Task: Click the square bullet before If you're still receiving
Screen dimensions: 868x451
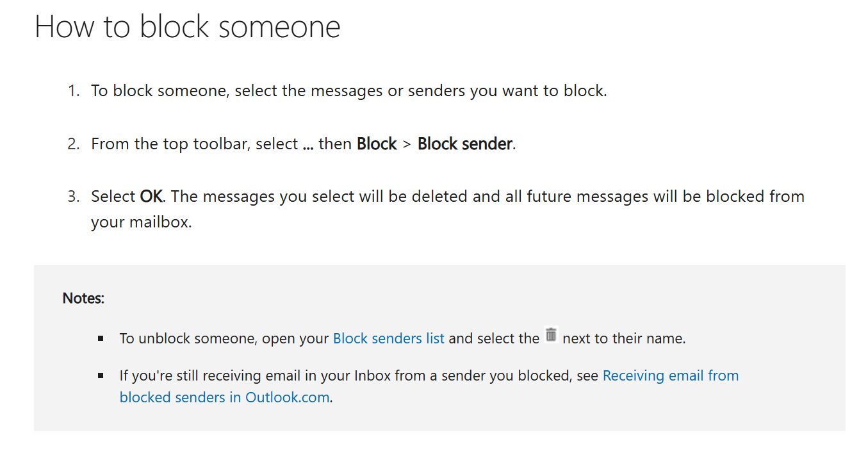Action: [x=101, y=375]
